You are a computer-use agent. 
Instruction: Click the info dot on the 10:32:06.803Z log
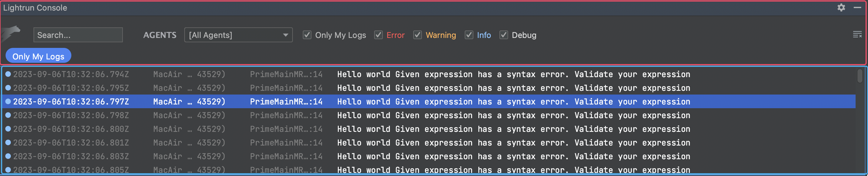click(x=8, y=156)
